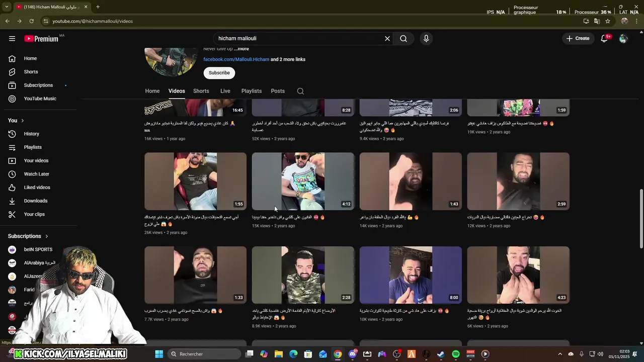Show hidden system tray icons
Screen dimensions: 644x362
click(x=560, y=354)
